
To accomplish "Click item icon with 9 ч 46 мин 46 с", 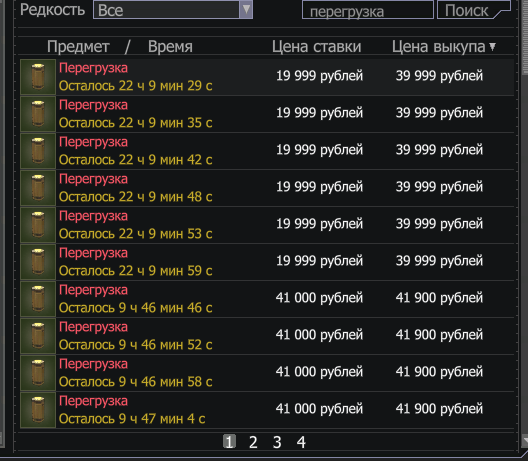I will coord(38,299).
